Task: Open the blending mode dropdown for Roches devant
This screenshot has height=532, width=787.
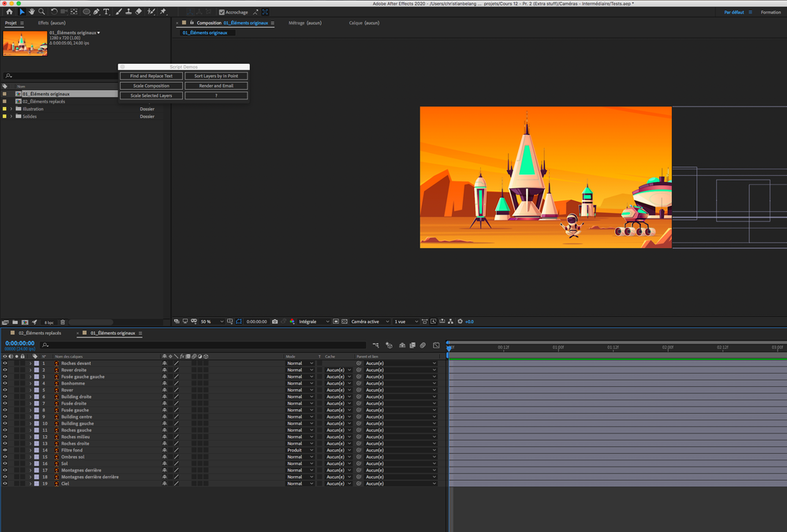Action: 300,363
